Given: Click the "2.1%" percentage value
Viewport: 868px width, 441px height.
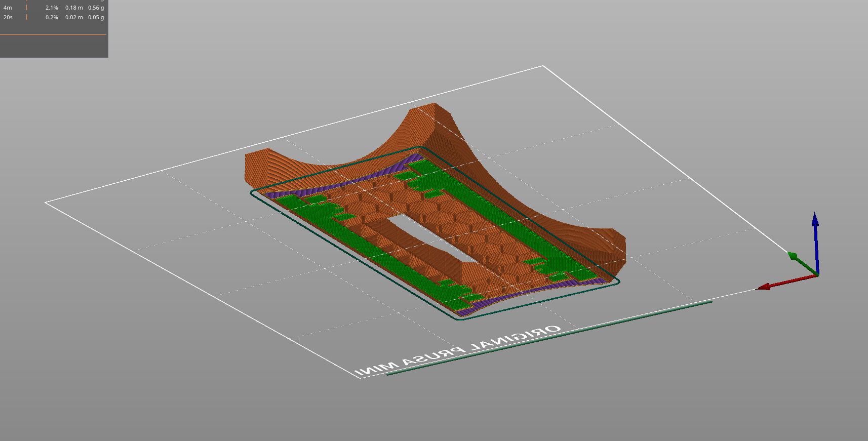Looking at the screenshot, I should tap(52, 8).
